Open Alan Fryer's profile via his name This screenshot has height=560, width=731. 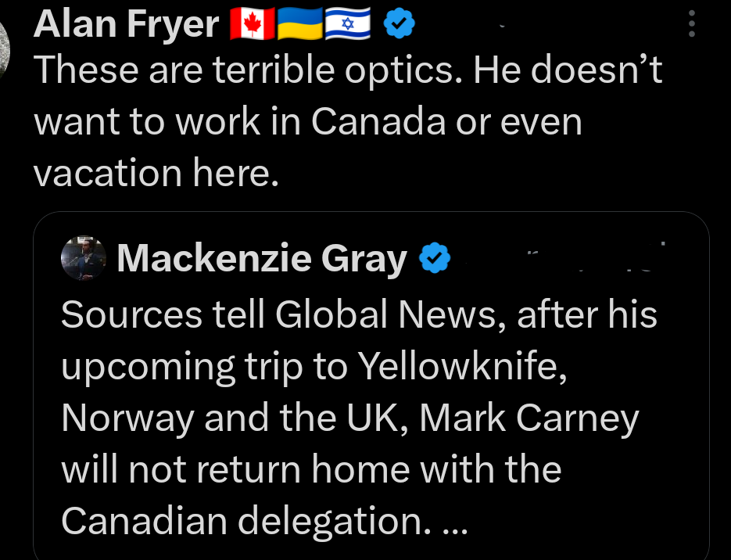(x=125, y=22)
